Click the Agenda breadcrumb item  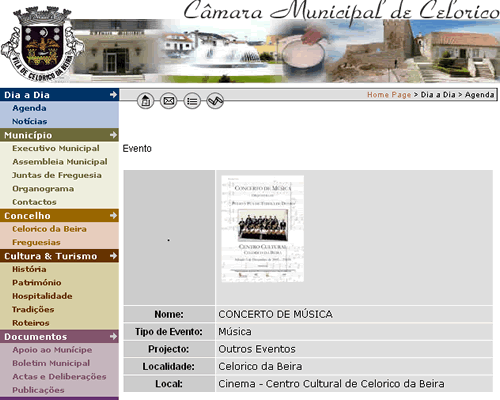479,95
